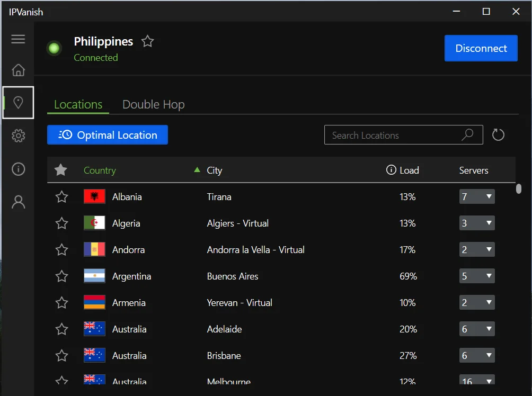Sort the list by City column
This screenshot has width=532, height=396.
click(x=215, y=170)
